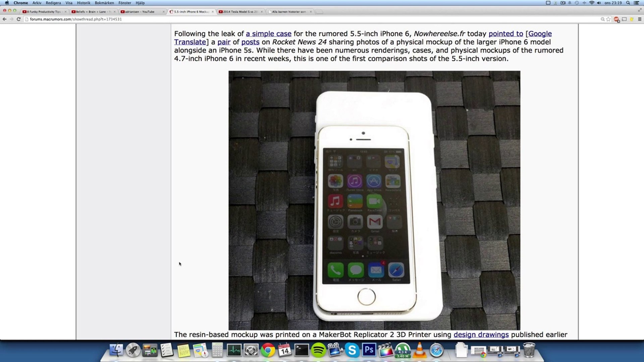Switch to adrianisen - YouTube tab
The height and width of the screenshot is (362, 644).
pos(140,12)
